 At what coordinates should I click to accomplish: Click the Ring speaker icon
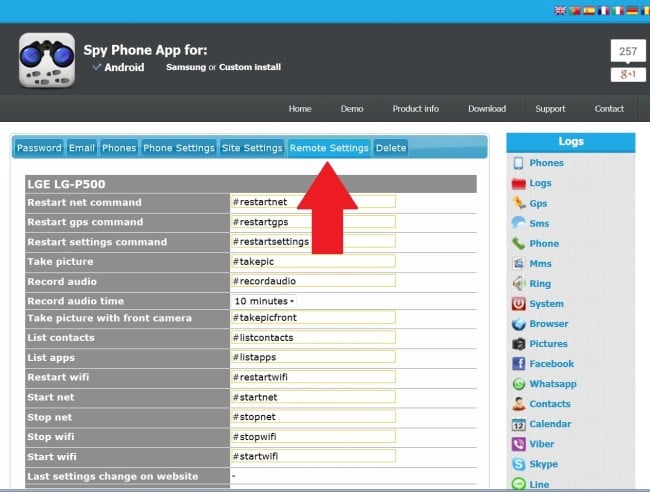point(519,284)
